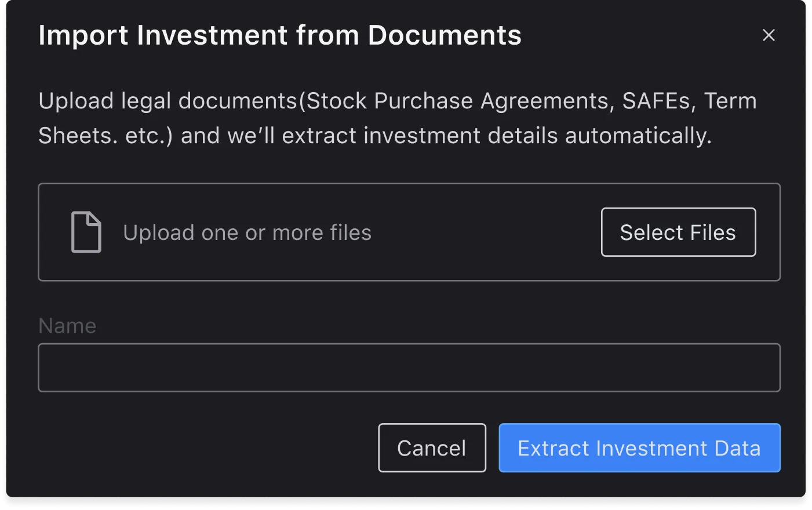
Task: Click the close icon in the top right corner
Action: click(769, 35)
